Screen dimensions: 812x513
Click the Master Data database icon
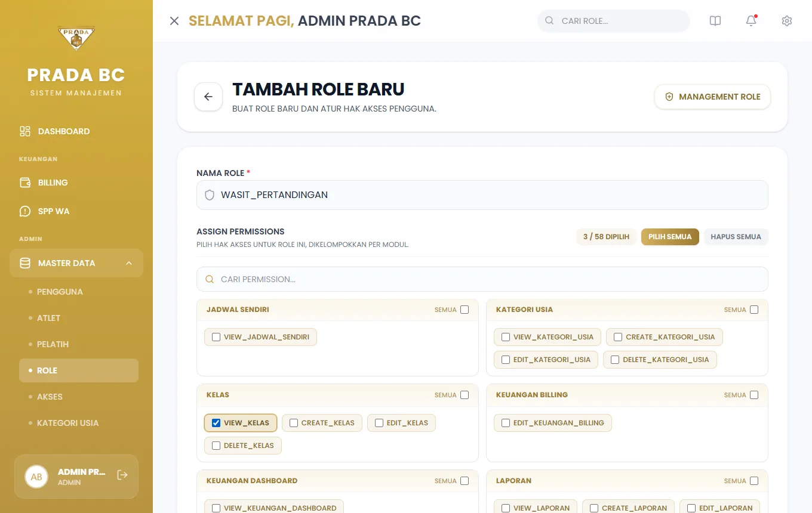(25, 263)
